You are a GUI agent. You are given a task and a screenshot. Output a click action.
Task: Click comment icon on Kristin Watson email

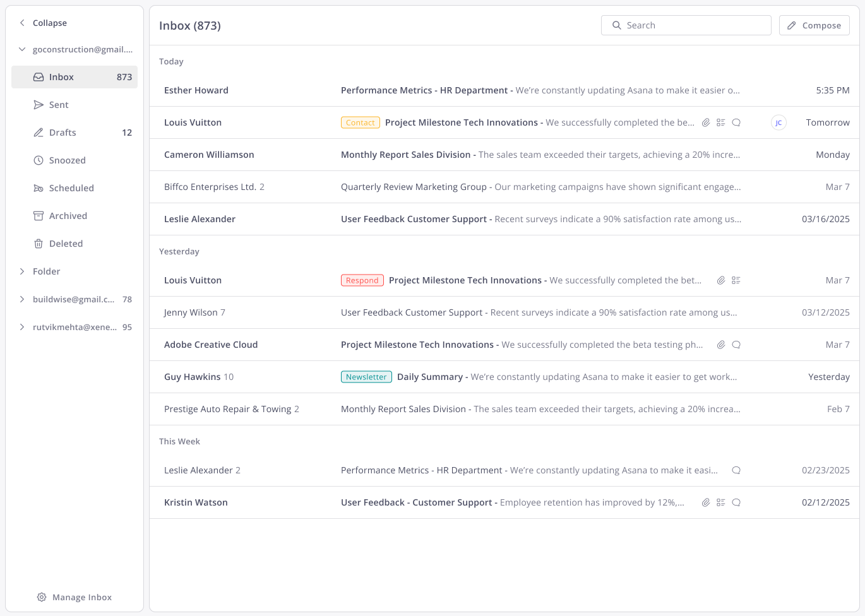pyautogui.click(x=736, y=502)
